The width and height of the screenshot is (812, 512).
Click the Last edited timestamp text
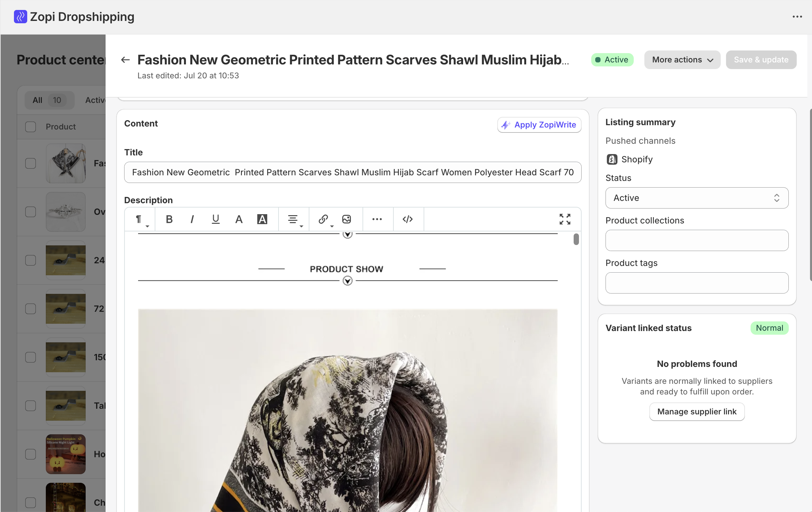tap(188, 76)
